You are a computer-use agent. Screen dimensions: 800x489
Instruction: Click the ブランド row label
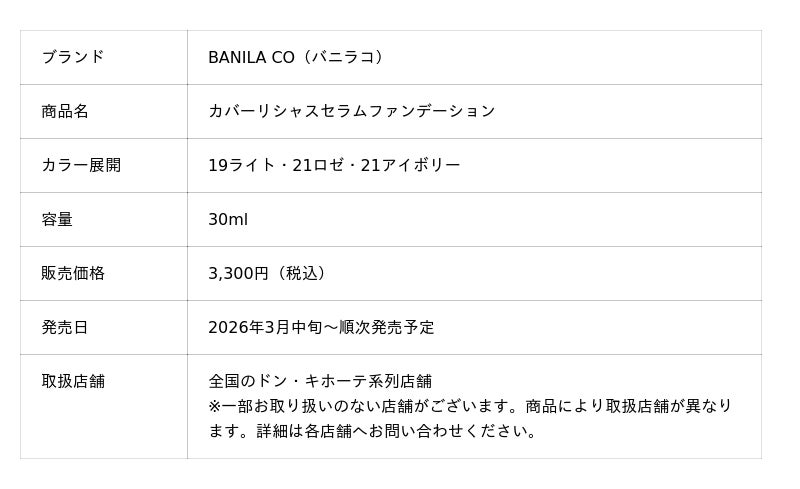click(72, 57)
